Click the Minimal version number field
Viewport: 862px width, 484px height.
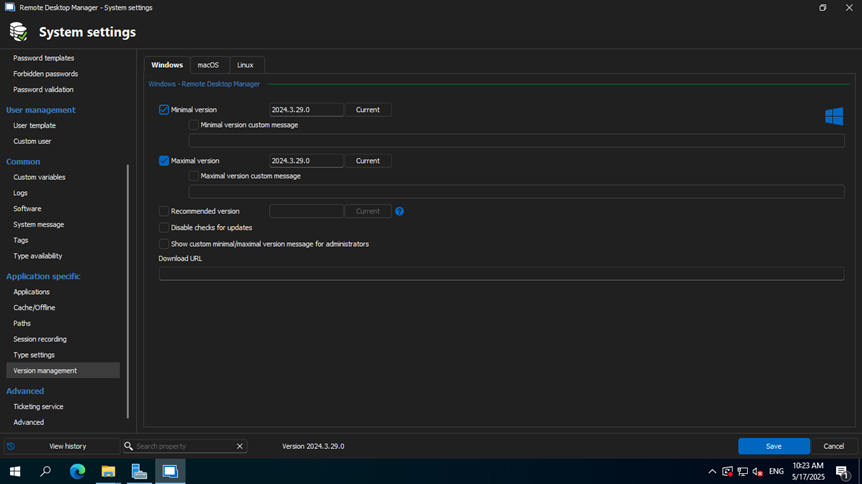[306, 109]
